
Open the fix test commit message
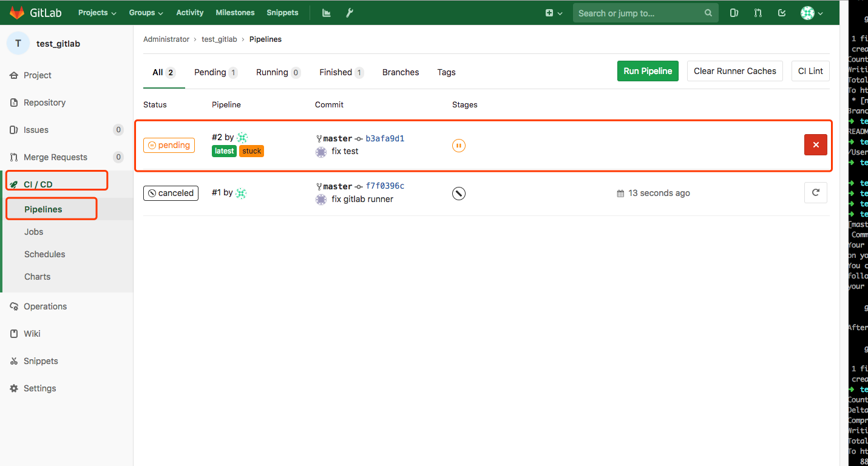click(345, 151)
